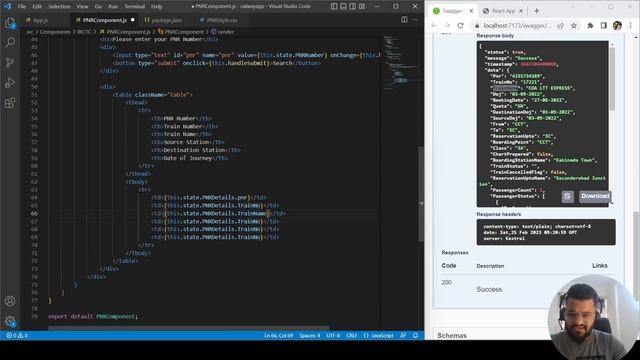Expand the Schemas section in Swagger
This screenshot has width=640, height=360.
451,336
